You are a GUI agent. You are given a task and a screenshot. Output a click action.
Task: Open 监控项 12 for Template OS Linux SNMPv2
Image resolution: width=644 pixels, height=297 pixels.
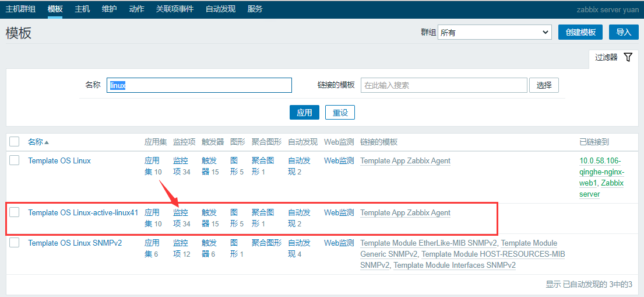tap(181, 249)
